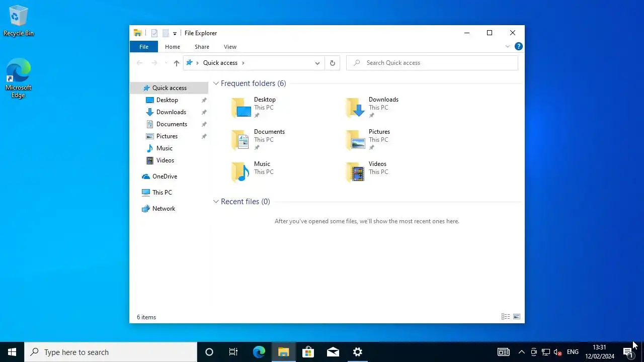This screenshot has width=644, height=362.
Task: Click the Forward navigation arrow
Action: 154,63
